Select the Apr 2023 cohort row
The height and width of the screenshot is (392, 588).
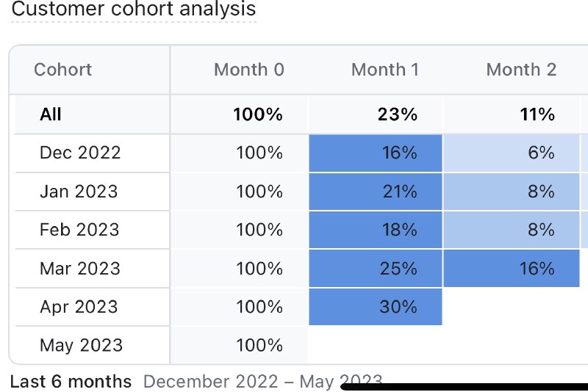[79, 307]
